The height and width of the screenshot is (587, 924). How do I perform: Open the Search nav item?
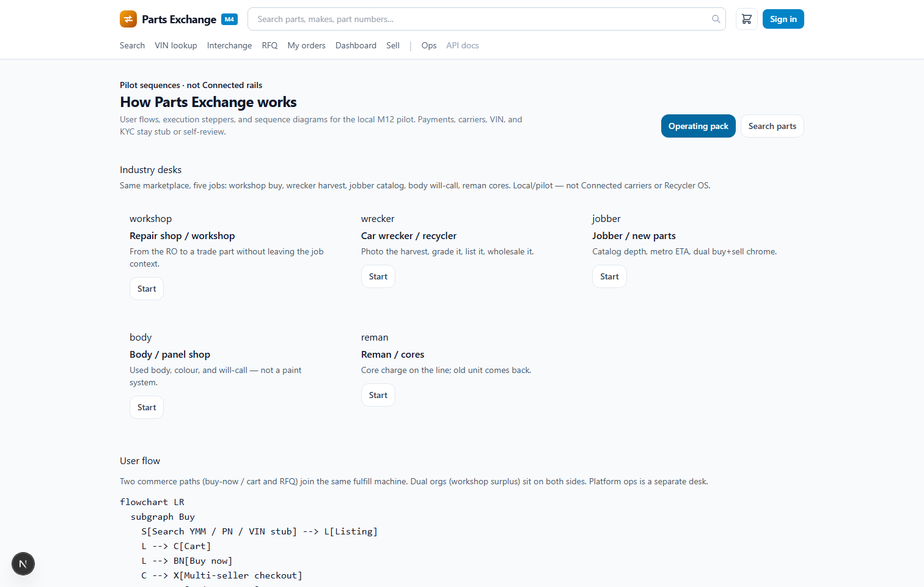pos(132,45)
